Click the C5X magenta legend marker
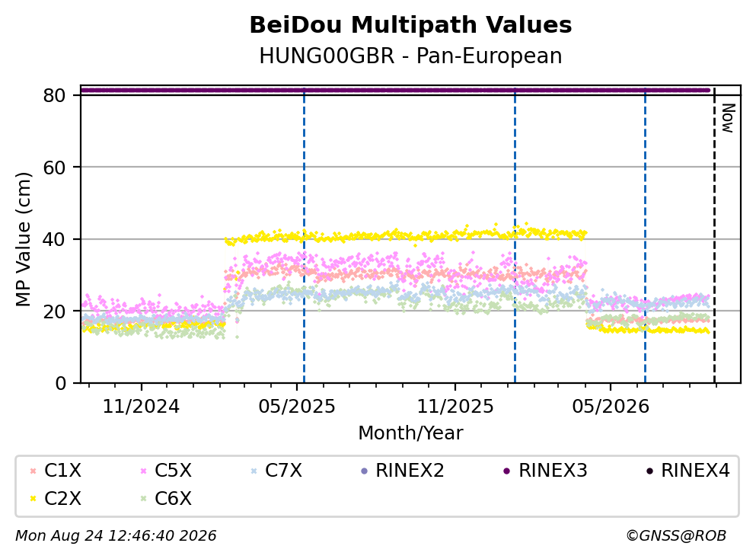The width and height of the screenshot is (756, 559). coord(143,471)
